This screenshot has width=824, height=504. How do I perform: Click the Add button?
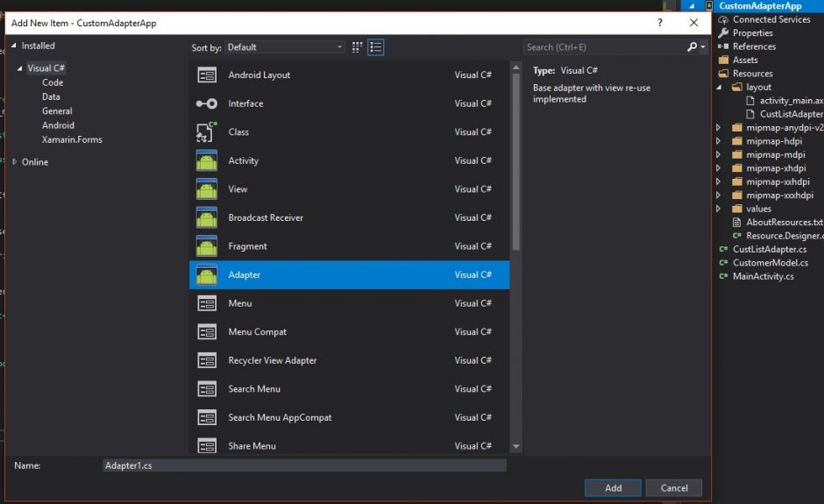[x=613, y=487]
